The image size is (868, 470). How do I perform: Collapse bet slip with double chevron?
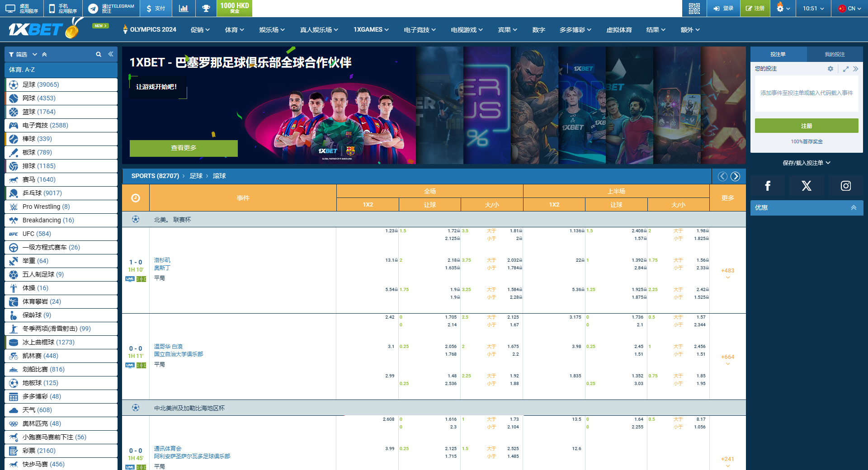click(x=855, y=69)
